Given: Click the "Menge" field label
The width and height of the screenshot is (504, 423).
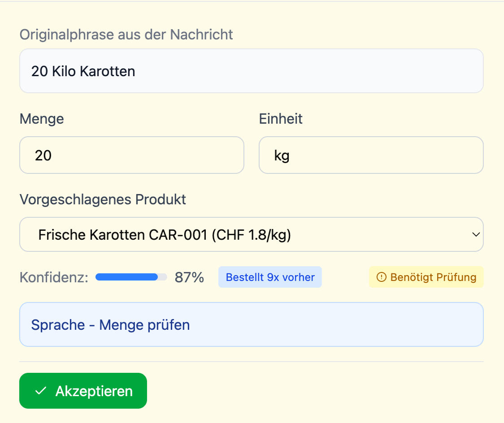Looking at the screenshot, I should coord(42,119).
